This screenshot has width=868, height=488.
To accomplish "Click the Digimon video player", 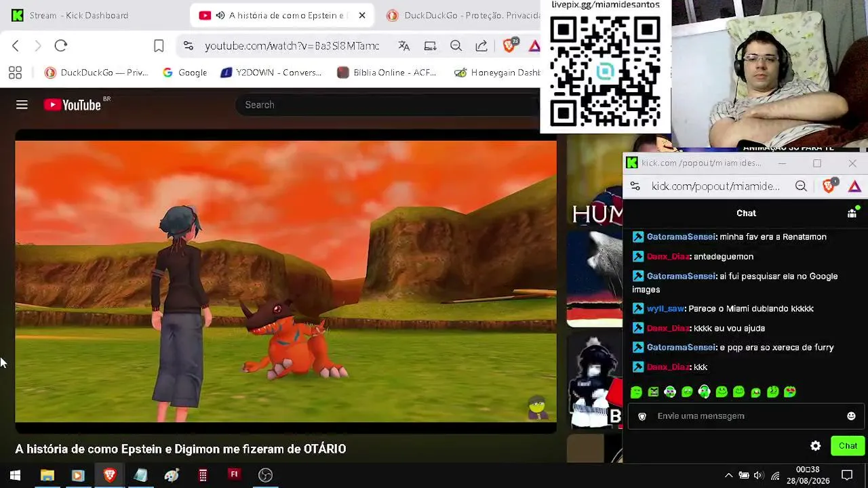I will point(285,281).
